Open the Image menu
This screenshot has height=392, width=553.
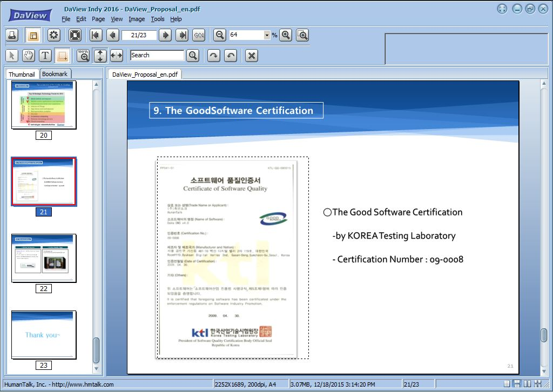[x=137, y=19]
